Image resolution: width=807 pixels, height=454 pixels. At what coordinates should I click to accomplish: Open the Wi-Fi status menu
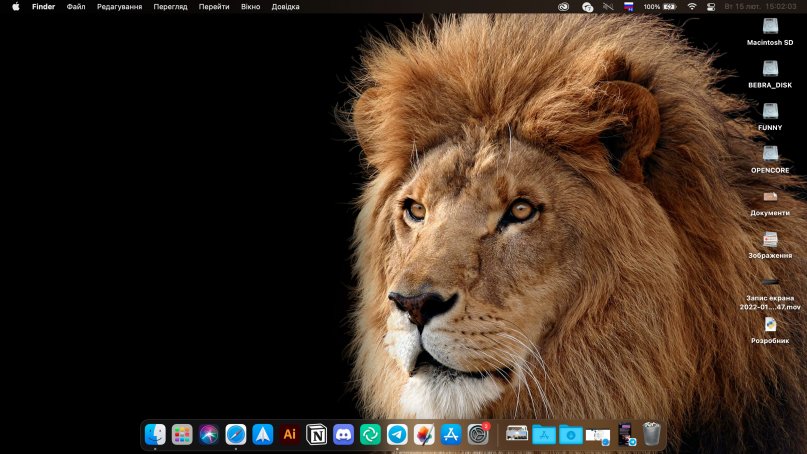(691, 6)
